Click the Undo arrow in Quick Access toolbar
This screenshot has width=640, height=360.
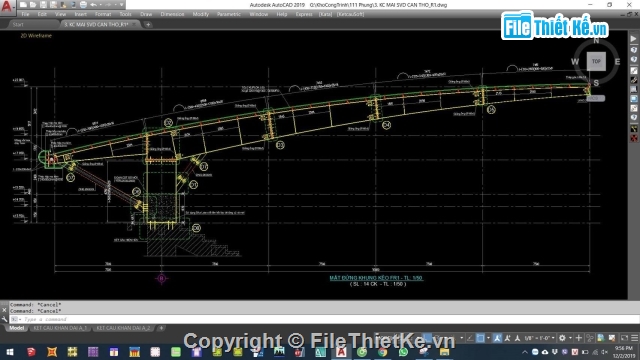pyautogui.click(x=93, y=4)
